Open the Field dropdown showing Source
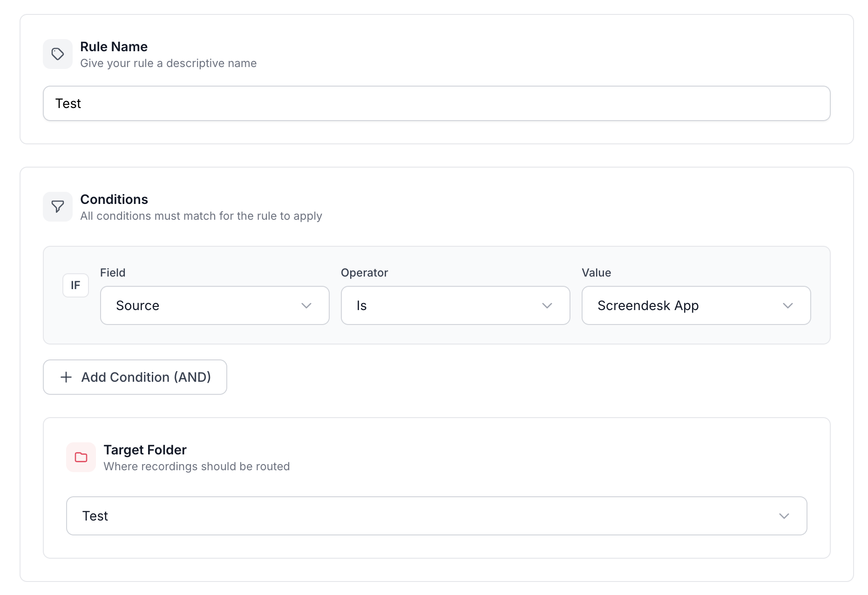Image resolution: width=868 pixels, height=595 pixels. 214,305
